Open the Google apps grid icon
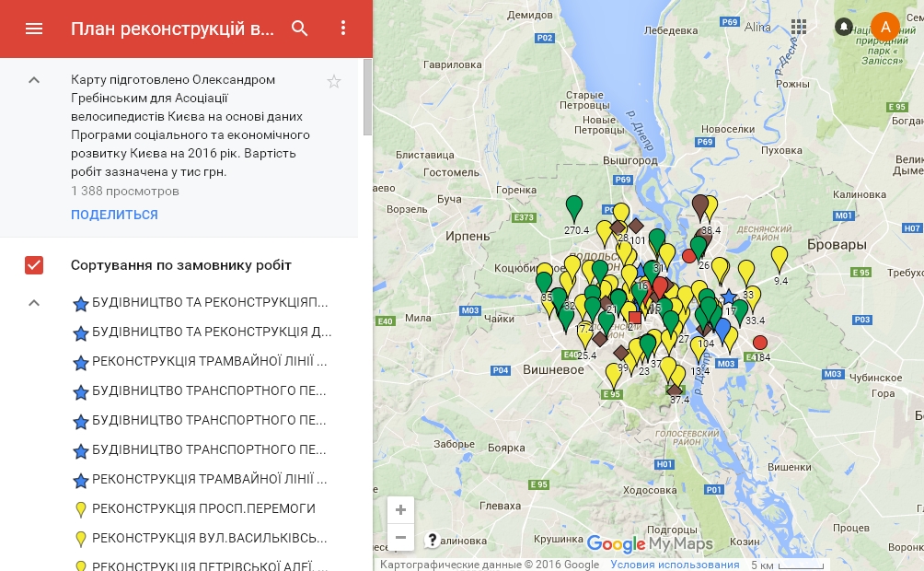 [799, 27]
